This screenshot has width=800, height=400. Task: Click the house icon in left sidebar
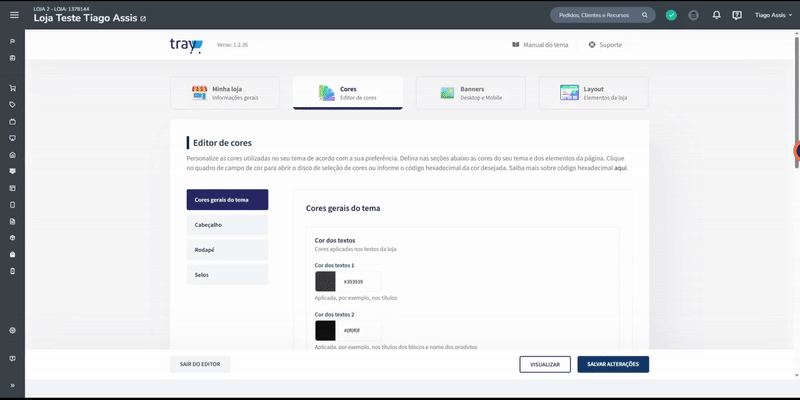[13, 155]
